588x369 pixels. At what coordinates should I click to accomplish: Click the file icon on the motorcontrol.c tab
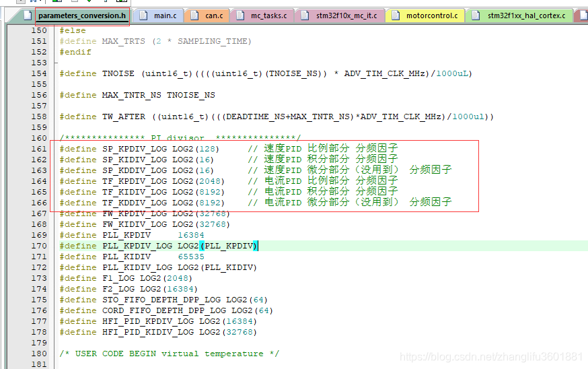(396, 15)
